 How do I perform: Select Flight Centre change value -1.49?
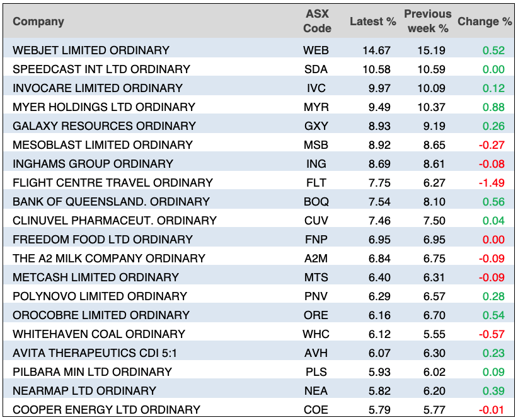point(493,183)
